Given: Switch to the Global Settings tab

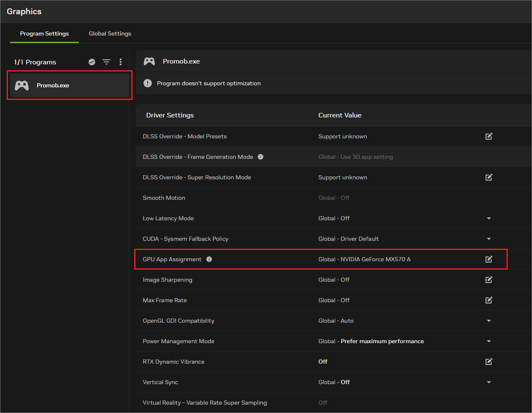Looking at the screenshot, I should pos(110,33).
